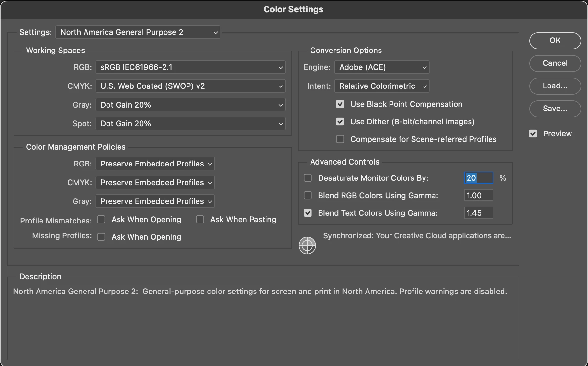
Task: Expand the CMYK working space dropdown
Action: (190, 86)
